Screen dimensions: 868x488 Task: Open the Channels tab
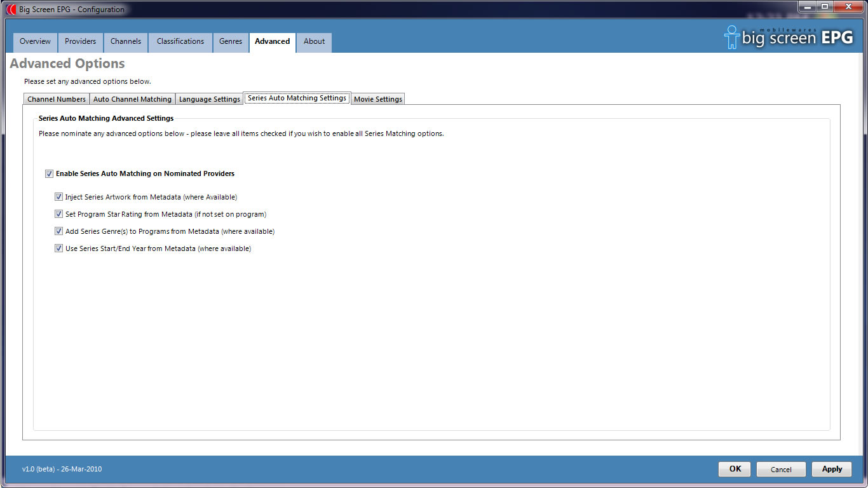(126, 42)
